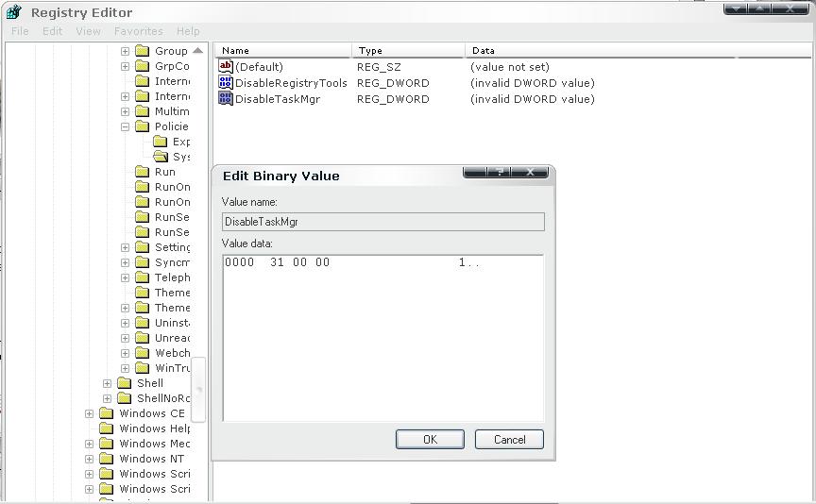Click the Registry Editor title bar icon
This screenshot has width=816, height=504.
tap(13, 12)
